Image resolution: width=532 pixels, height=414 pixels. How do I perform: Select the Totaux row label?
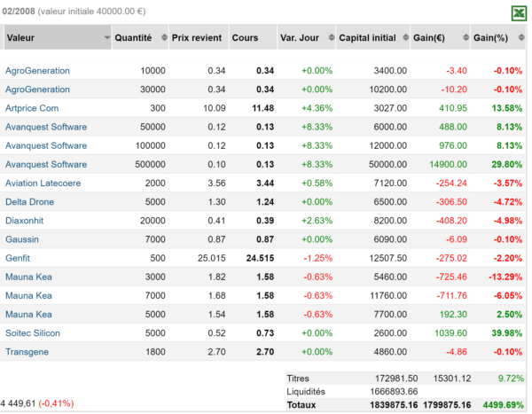tap(301, 405)
